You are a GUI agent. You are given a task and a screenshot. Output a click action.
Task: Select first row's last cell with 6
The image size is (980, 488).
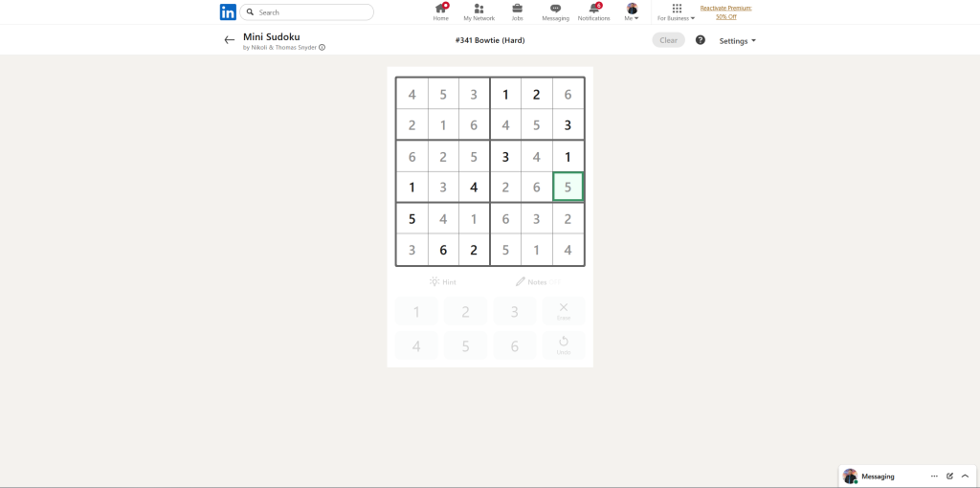click(568, 94)
